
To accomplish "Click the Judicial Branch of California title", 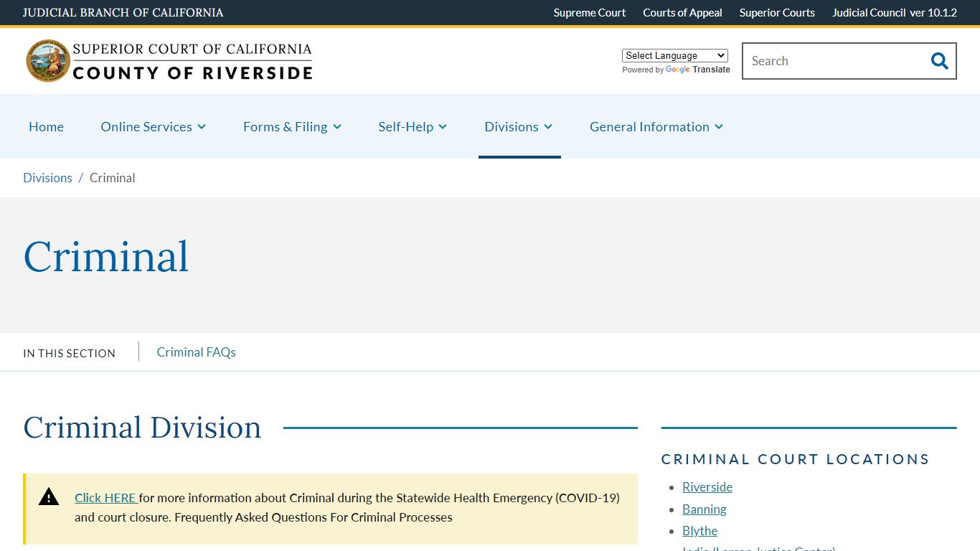I will click(x=123, y=12).
